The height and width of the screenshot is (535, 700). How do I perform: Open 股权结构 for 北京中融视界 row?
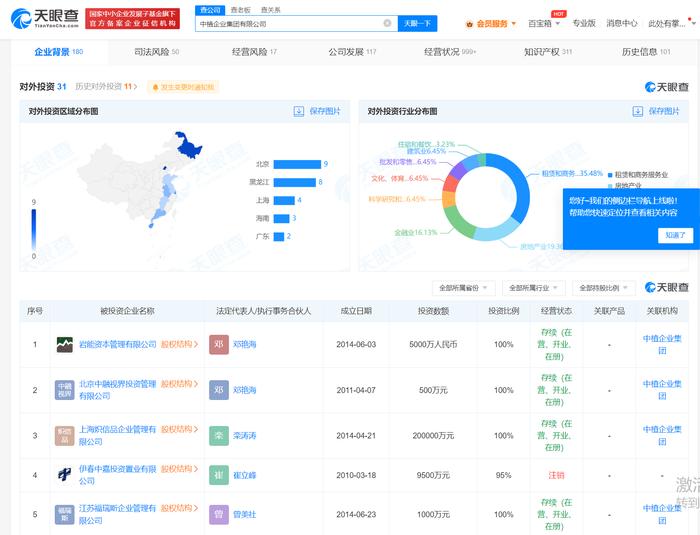179,384
